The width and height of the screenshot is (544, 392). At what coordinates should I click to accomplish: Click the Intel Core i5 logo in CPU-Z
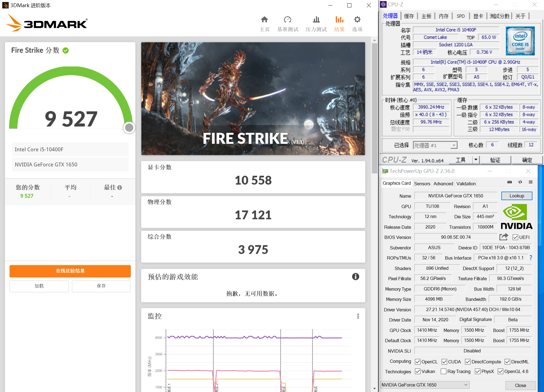pos(520,41)
